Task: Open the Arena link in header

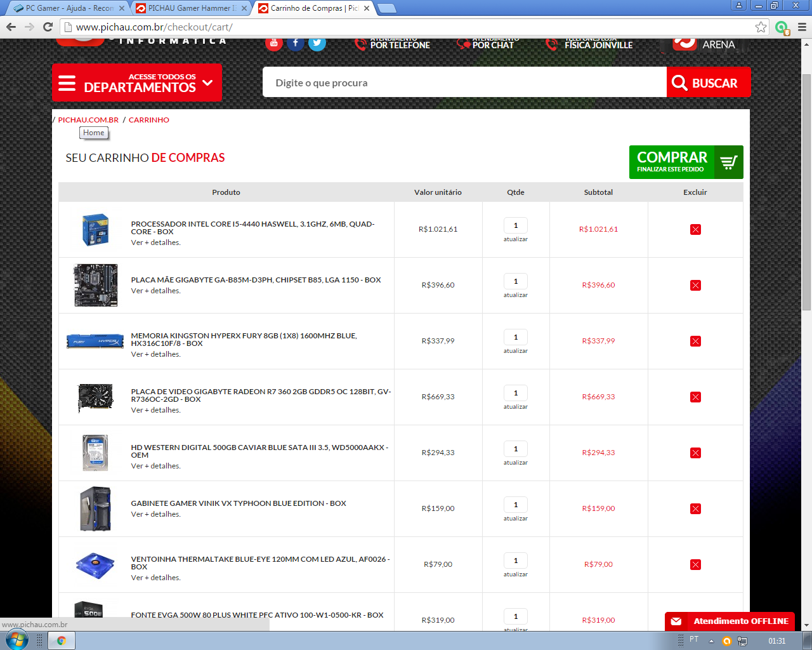Action: [x=704, y=44]
